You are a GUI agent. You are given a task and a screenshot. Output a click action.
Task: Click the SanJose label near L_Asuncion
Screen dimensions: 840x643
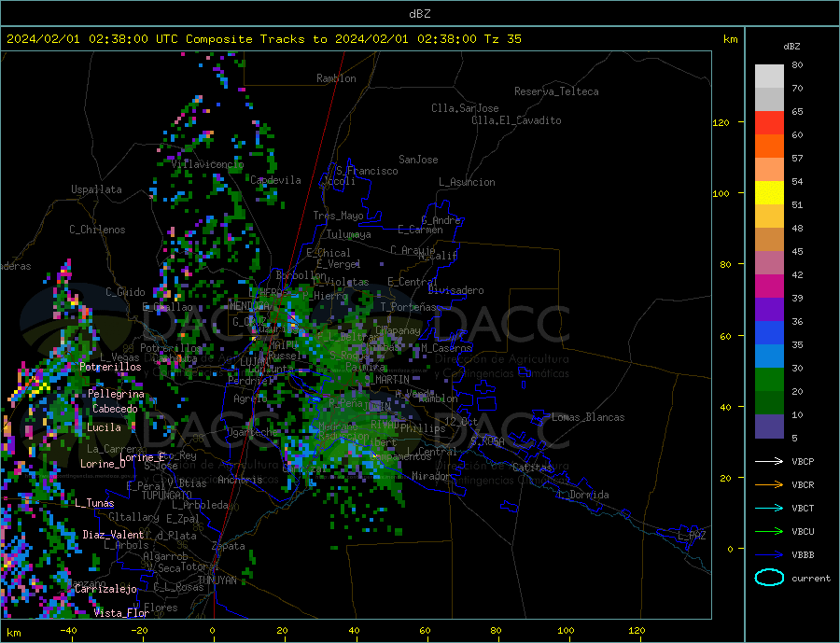point(418,160)
